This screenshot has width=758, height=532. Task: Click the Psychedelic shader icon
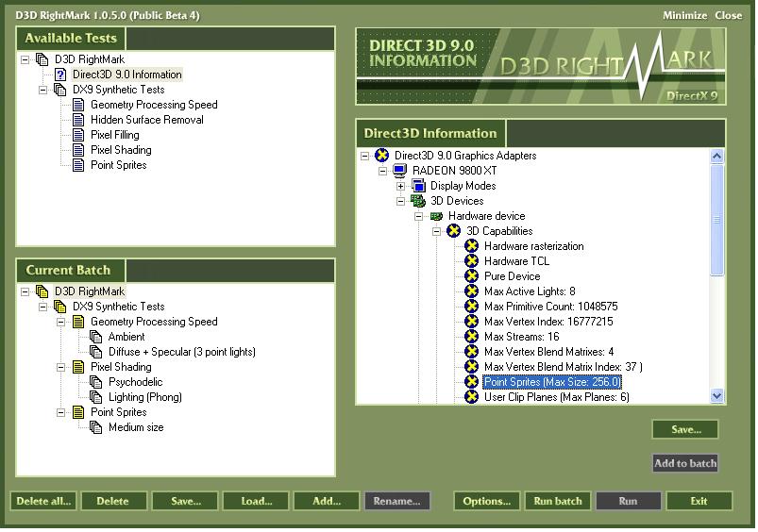coord(95,382)
